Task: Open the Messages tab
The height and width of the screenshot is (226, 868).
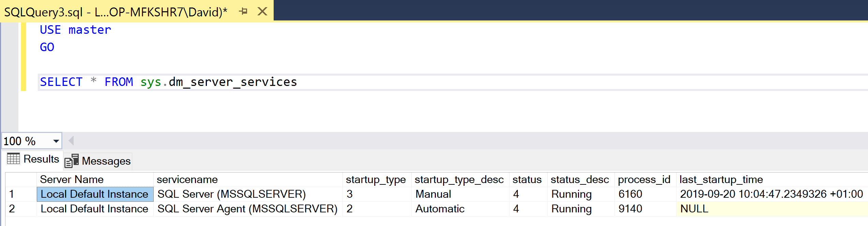Action: click(98, 161)
